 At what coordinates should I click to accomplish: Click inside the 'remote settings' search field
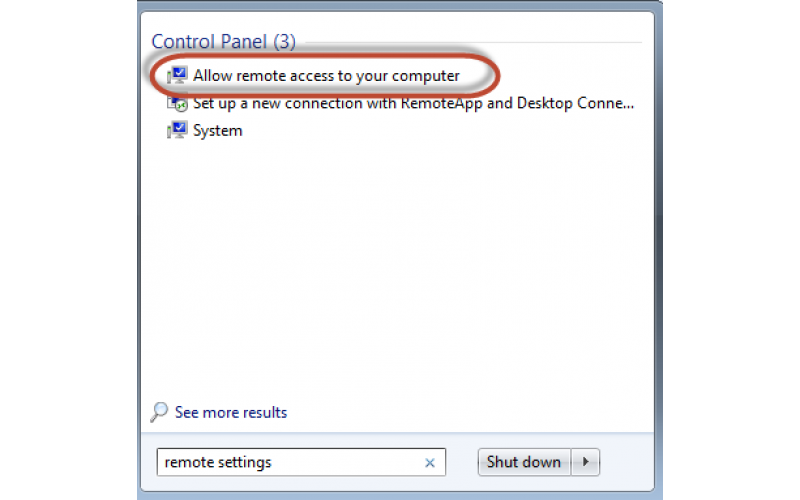point(301,462)
